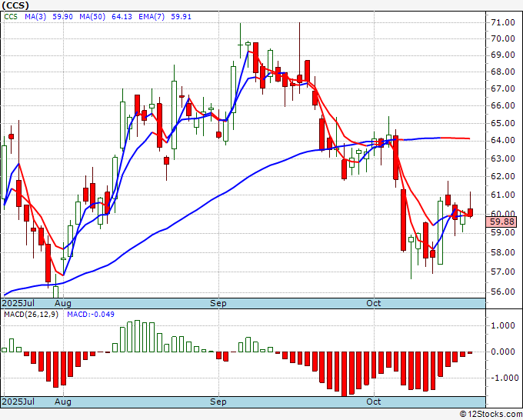Click the 61.00 price axis label
The width and height of the screenshot is (523, 420).
coord(503,195)
